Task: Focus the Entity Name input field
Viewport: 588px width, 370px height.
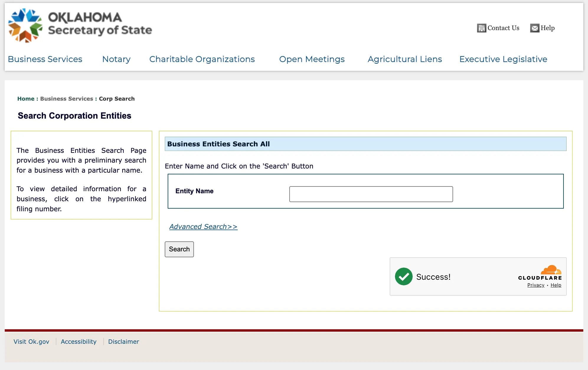Action: pos(371,194)
